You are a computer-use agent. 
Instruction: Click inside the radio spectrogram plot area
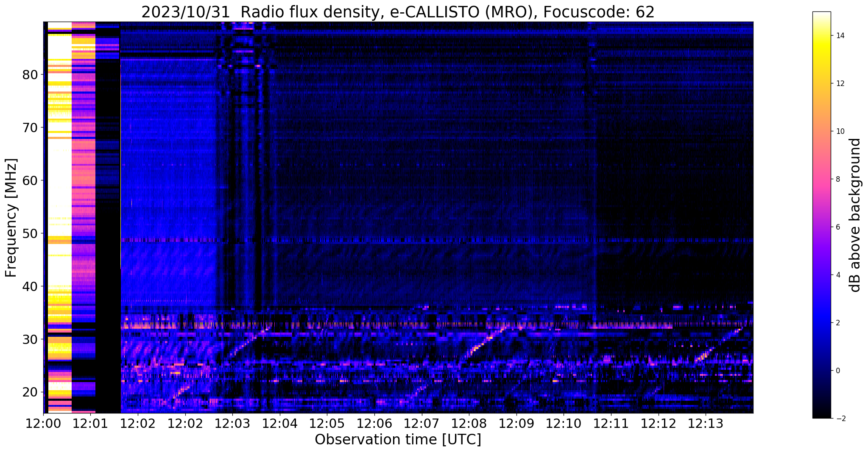pos(398,217)
